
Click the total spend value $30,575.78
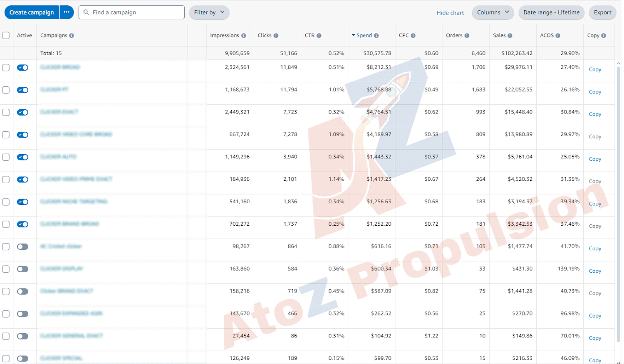click(377, 53)
